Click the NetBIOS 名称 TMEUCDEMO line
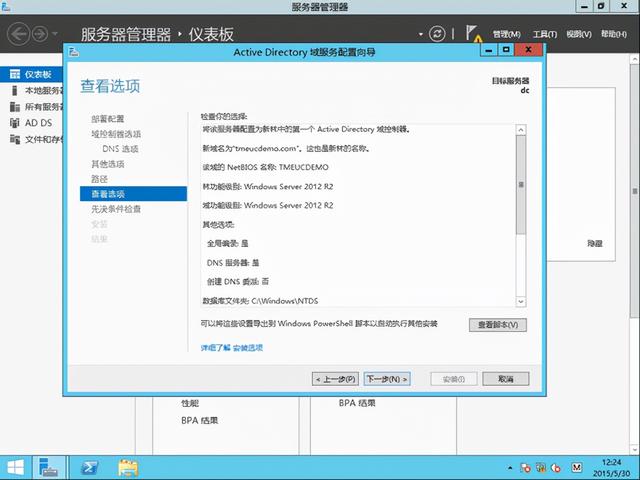The height and width of the screenshot is (480, 640). (x=265, y=167)
